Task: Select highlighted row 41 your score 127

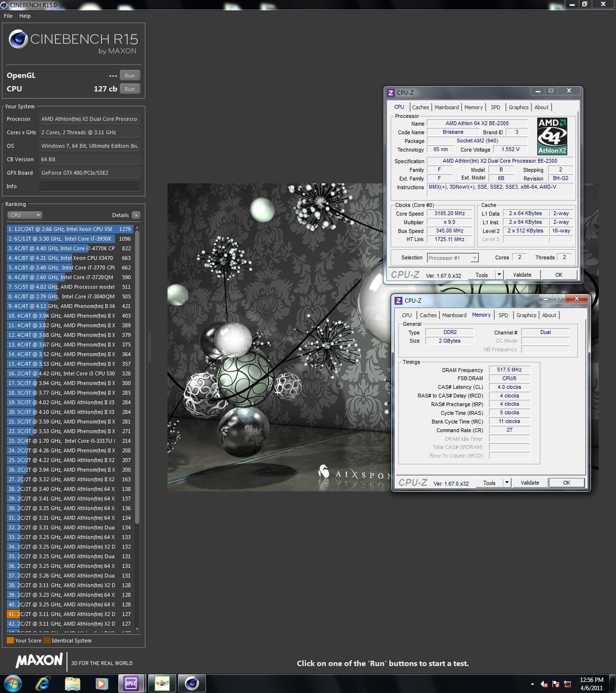Action: pyautogui.click(x=70, y=614)
